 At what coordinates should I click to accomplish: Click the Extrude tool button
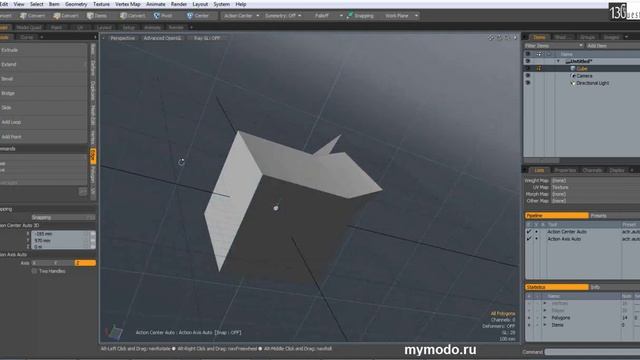pyautogui.click(x=43, y=50)
